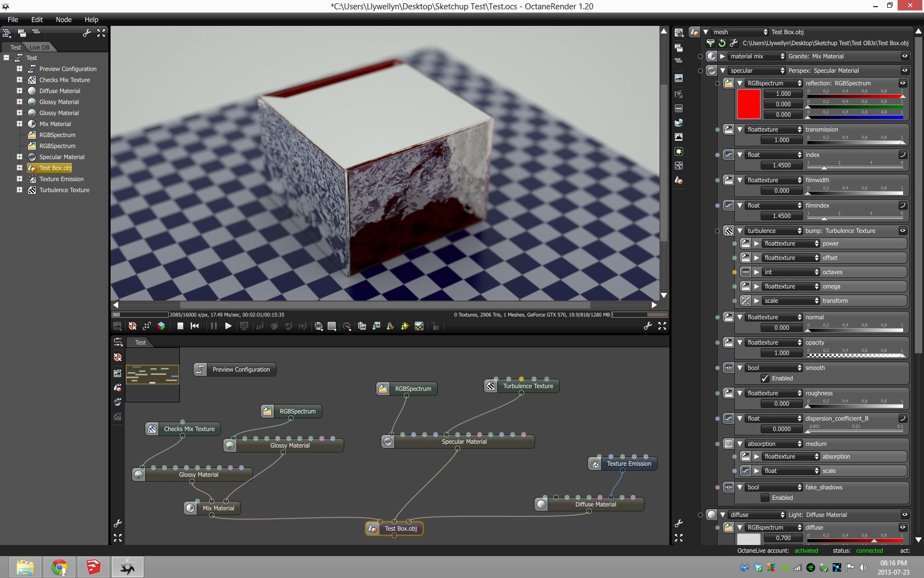Click the sun and arrow icon in render toolbar

coord(405,326)
